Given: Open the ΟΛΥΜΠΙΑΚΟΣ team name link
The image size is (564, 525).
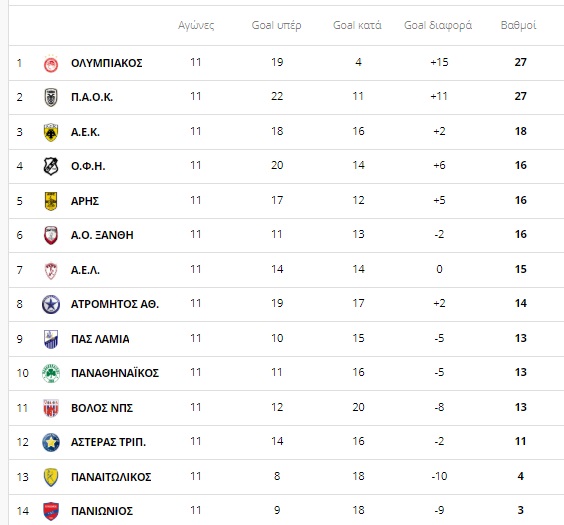Looking at the screenshot, I should (106, 63).
